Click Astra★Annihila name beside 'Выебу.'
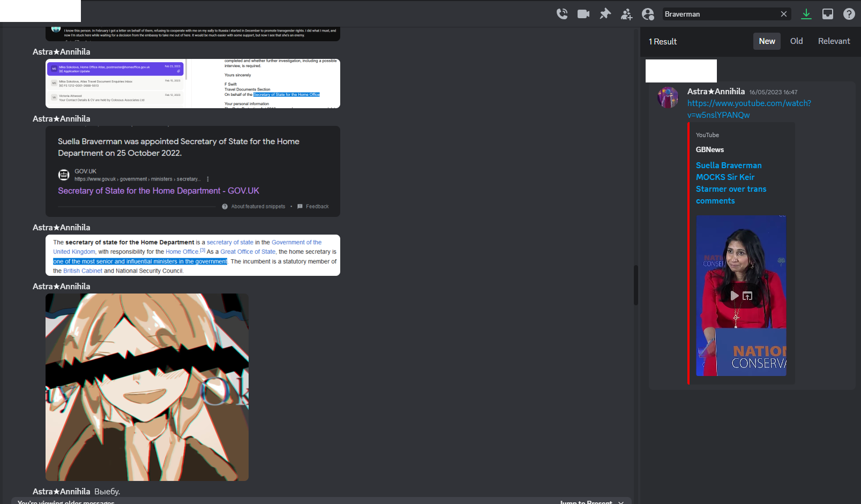861x504 pixels. click(x=62, y=492)
